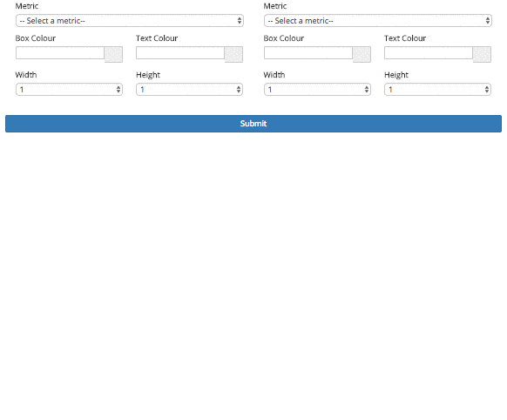This screenshot has height=420, width=507.
Task: Focus the left panel's Text Colour text field
Action: tap(180, 52)
